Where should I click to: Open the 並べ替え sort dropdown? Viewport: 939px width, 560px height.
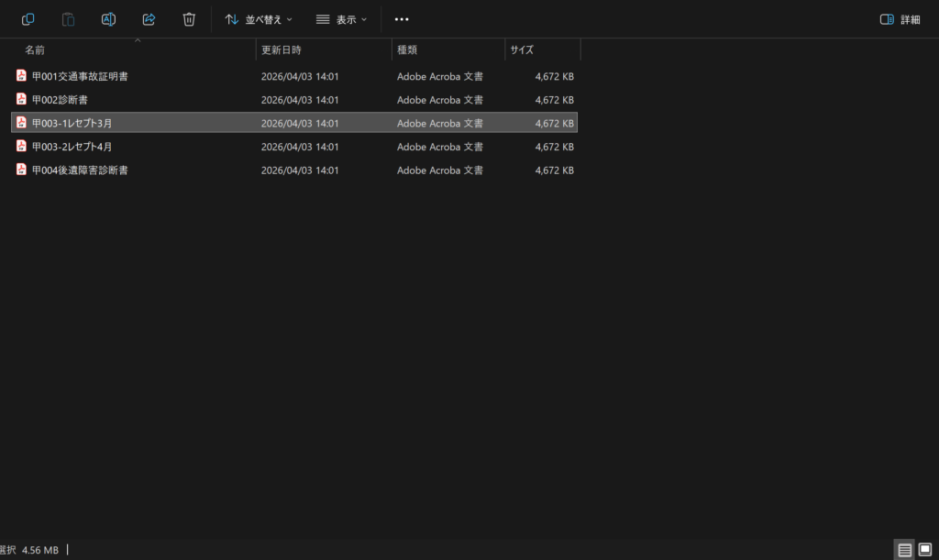point(259,19)
